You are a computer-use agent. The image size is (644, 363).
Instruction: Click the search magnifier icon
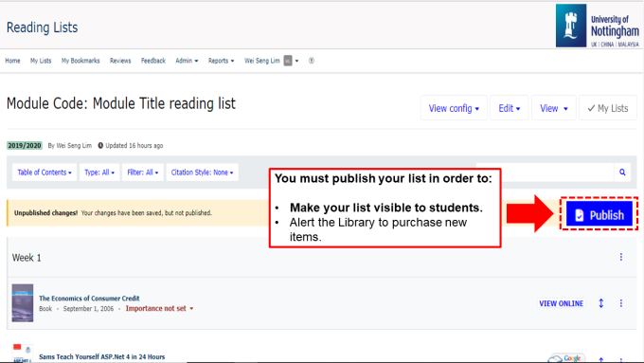622,172
